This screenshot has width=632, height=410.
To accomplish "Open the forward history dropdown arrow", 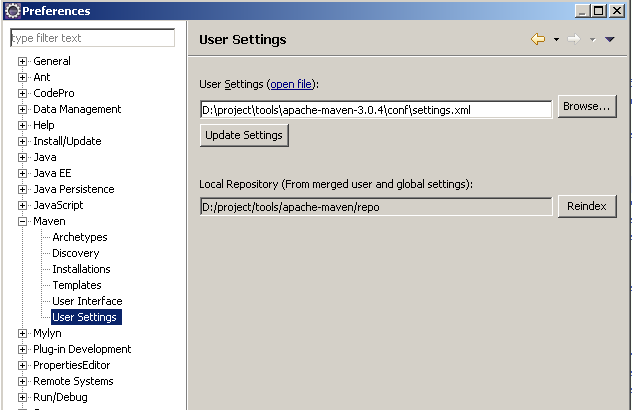I will [x=592, y=40].
